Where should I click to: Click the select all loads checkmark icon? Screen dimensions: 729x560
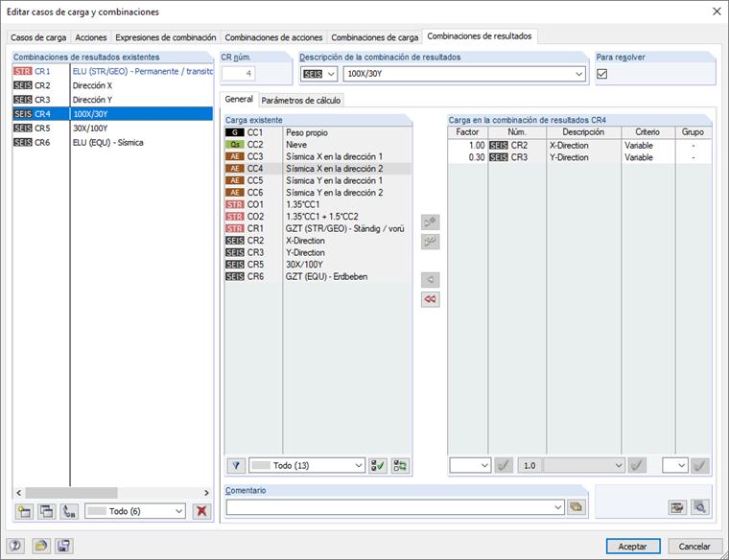point(378,466)
